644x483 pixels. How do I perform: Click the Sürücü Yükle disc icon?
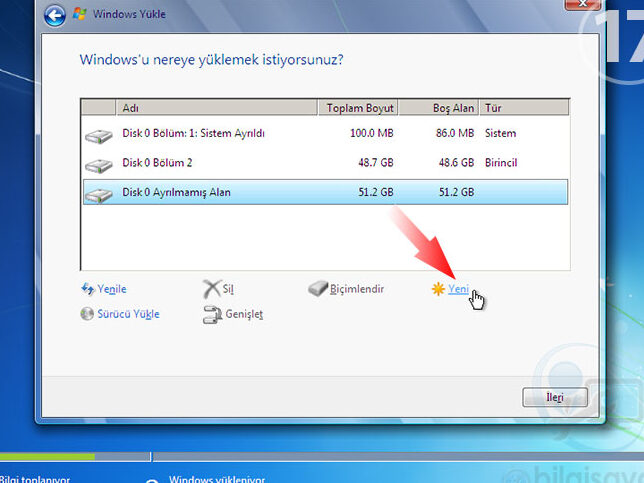coord(87,314)
